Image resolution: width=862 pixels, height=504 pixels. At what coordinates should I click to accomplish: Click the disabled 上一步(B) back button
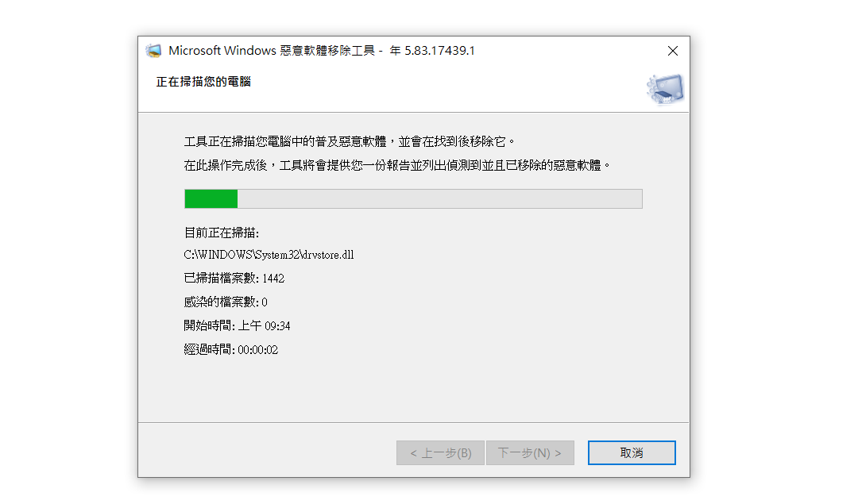440,453
